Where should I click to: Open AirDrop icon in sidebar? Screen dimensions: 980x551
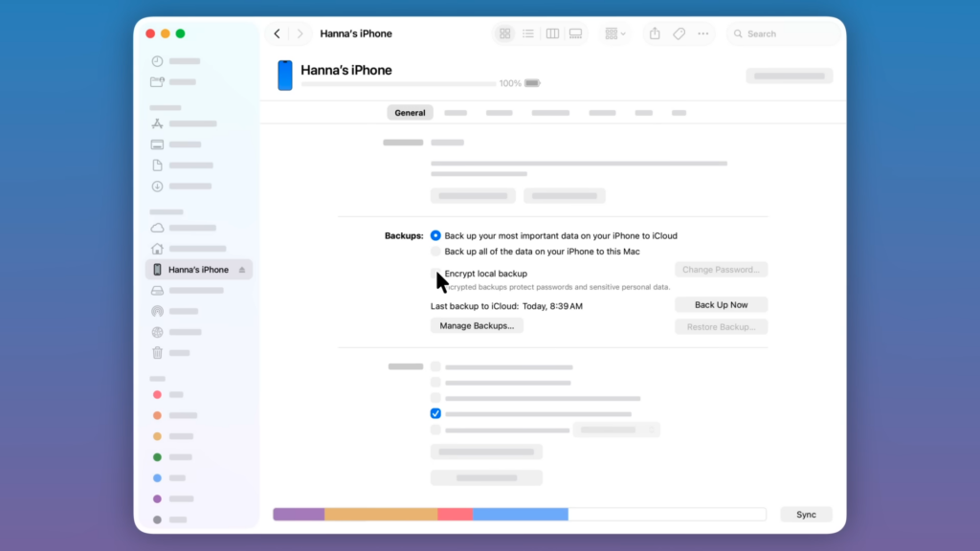(x=158, y=311)
